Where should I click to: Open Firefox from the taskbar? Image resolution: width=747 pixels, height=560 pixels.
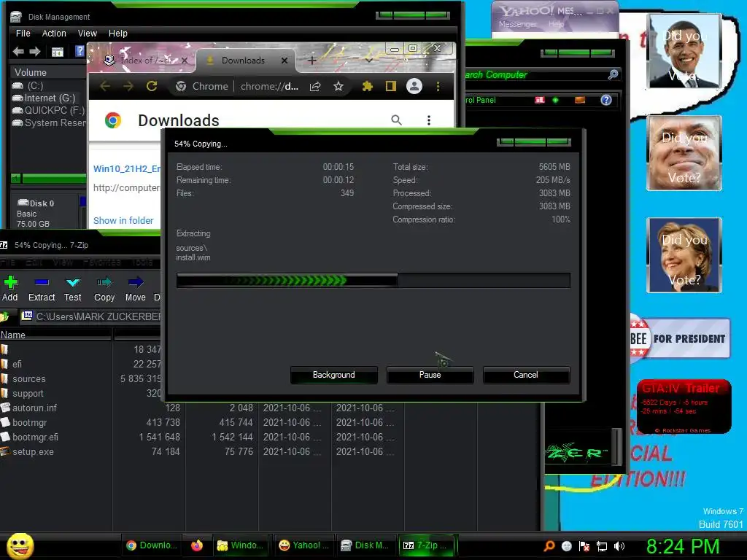tap(197, 545)
